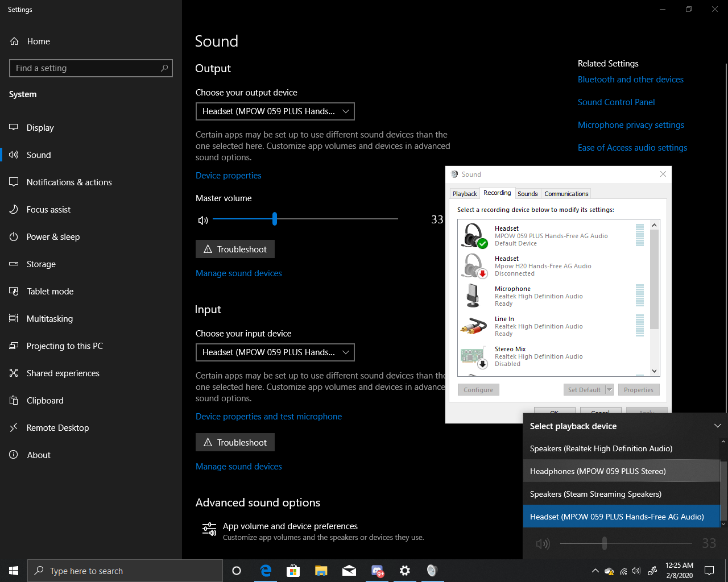Show hidden system tray icons
The image size is (728, 582).
click(x=595, y=571)
